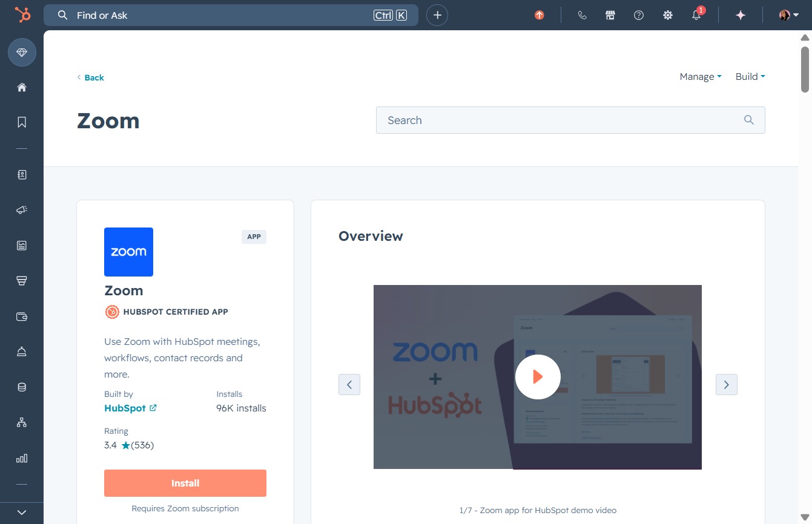Open Bookmarks in the sidebar
Viewport: 812px width, 524px height.
click(22, 122)
